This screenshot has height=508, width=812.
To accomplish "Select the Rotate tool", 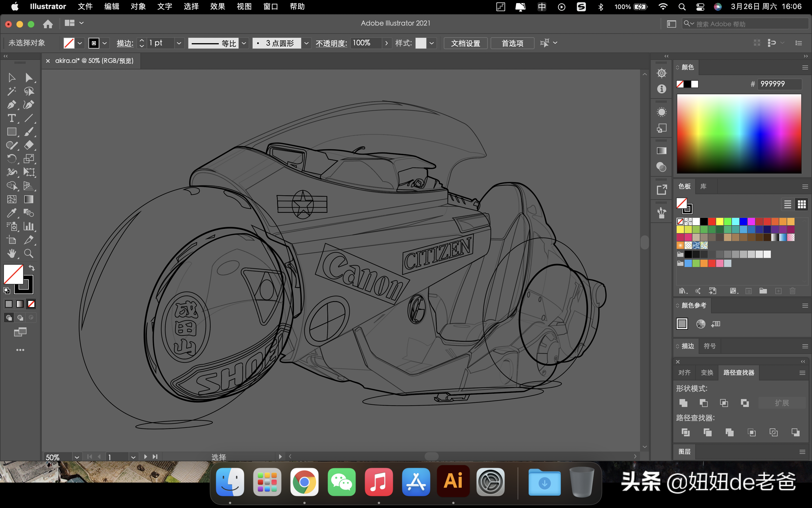I will tap(12, 159).
